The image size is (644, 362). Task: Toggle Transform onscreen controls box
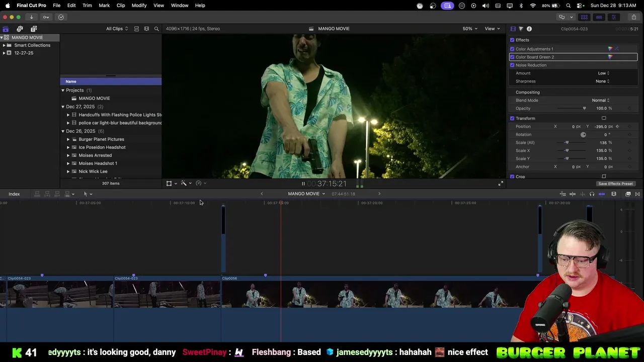click(x=604, y=118)
